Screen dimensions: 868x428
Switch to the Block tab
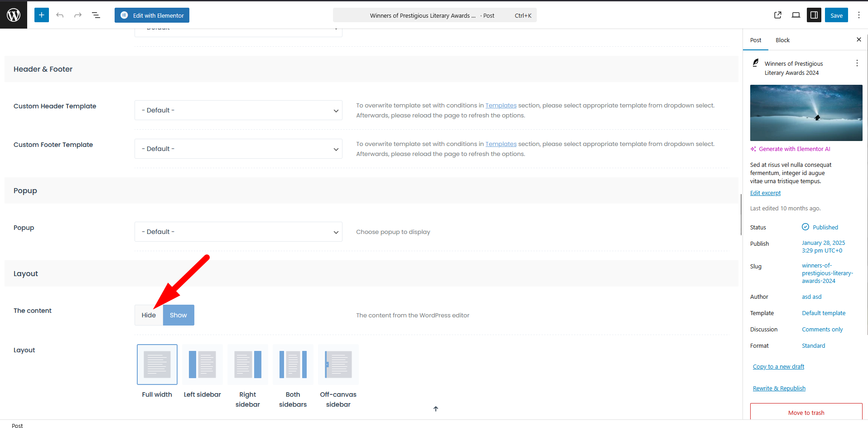click(x=782, y=40)
